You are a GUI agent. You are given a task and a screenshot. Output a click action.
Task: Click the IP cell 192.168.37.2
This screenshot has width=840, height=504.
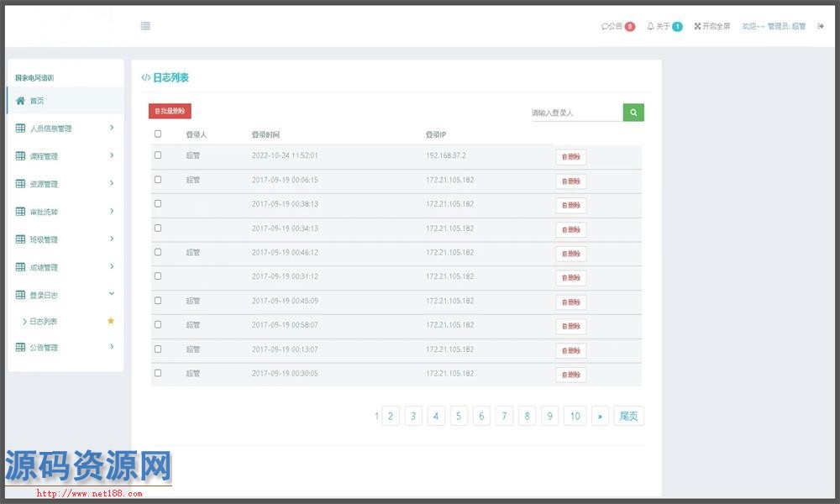(x=446, y=155)
